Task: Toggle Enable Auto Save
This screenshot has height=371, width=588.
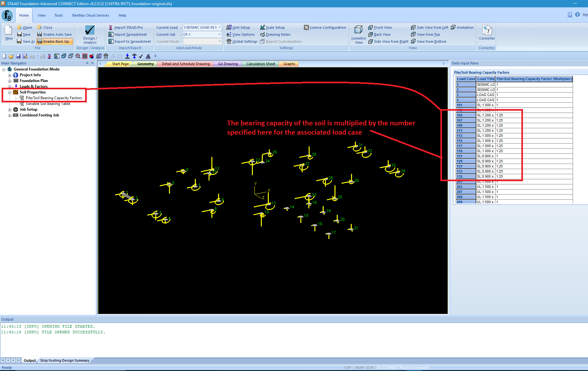Action: [x=55, y=34]
